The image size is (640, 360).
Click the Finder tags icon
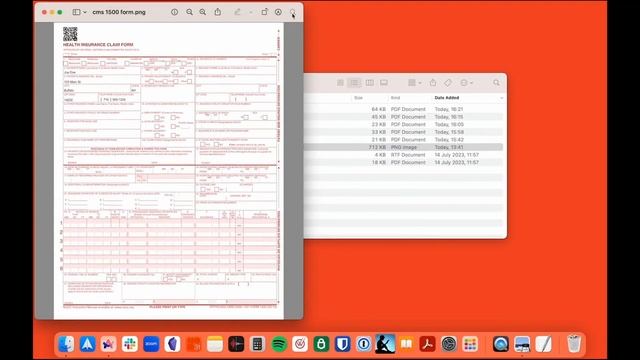coord(448,83)
